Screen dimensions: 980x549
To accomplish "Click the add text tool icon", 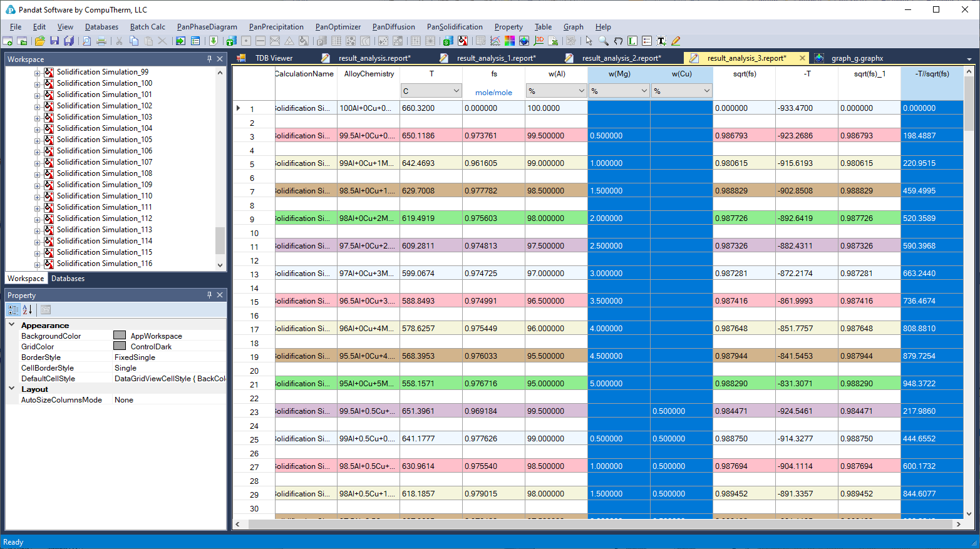I will (x=661, y=41).
